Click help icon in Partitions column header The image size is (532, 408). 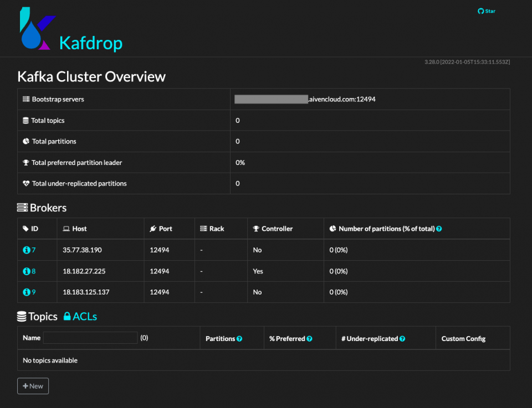(x=238, y=338)
